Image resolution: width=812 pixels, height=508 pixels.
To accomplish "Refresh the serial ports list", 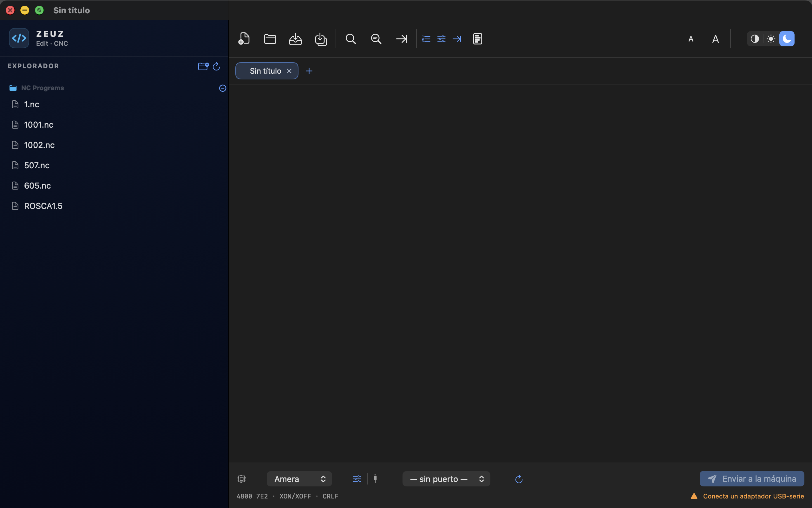I will pyautogui.click(x=519, y=479).
